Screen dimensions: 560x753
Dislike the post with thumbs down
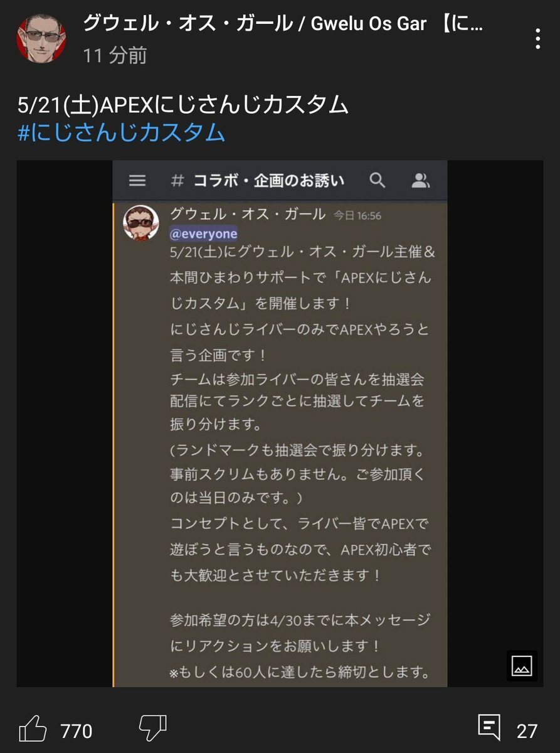(x=152, y=729)
